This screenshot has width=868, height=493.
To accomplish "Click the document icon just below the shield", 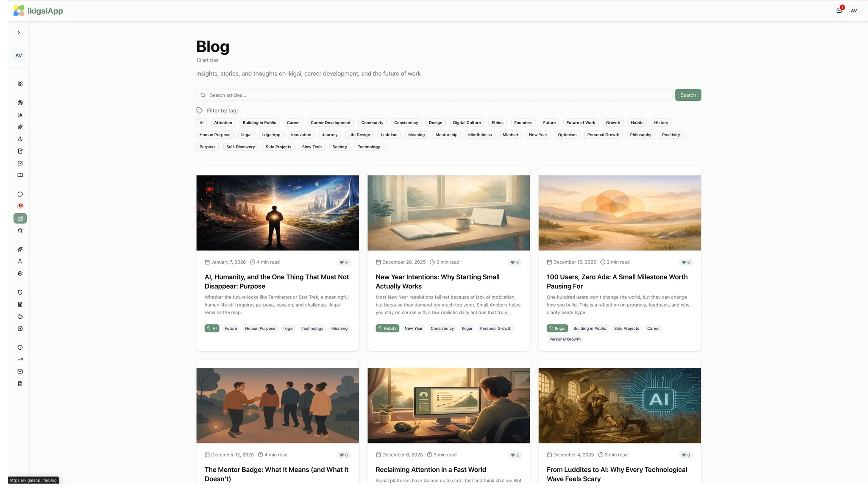I will [x=20, y=304].
